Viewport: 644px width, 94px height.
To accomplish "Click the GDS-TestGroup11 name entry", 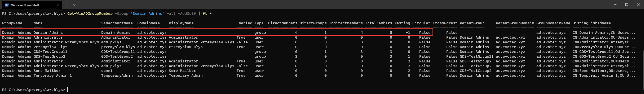I will click(x=50, y=52).
